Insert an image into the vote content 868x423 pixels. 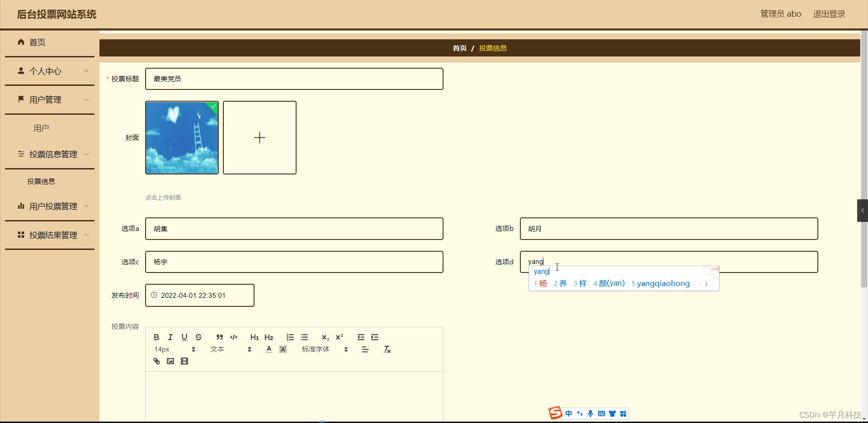point(170,361)
